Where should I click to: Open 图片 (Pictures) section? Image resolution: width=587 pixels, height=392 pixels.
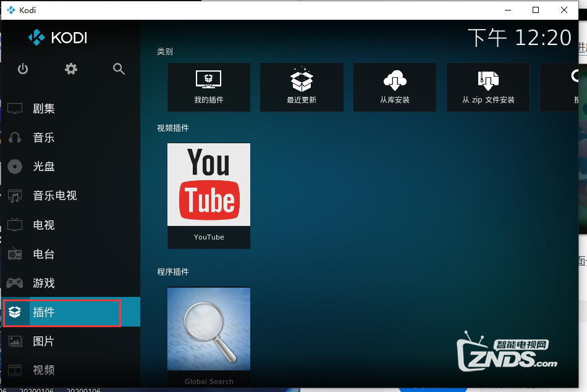pos(44,341)
